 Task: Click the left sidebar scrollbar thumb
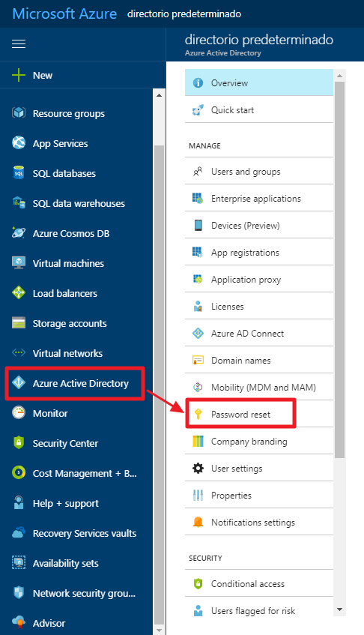[159, 385]
